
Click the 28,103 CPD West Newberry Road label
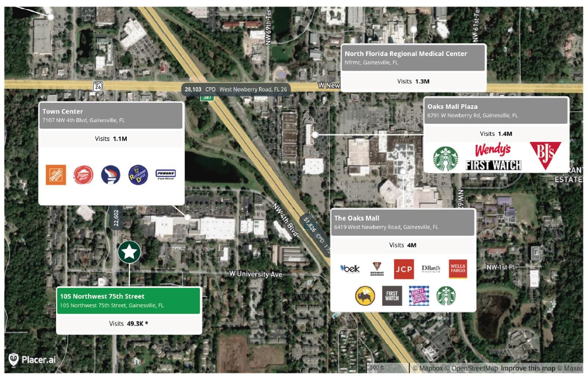pos(236,89)
